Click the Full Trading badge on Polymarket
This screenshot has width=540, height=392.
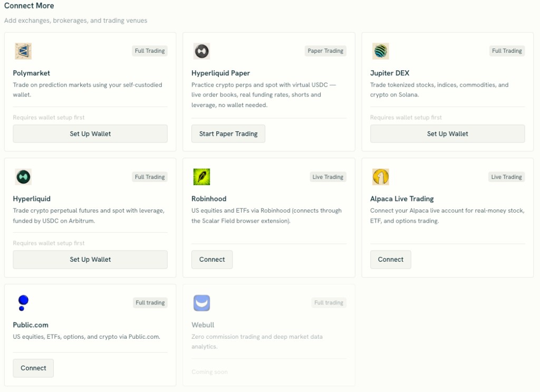tap(150, 51)
